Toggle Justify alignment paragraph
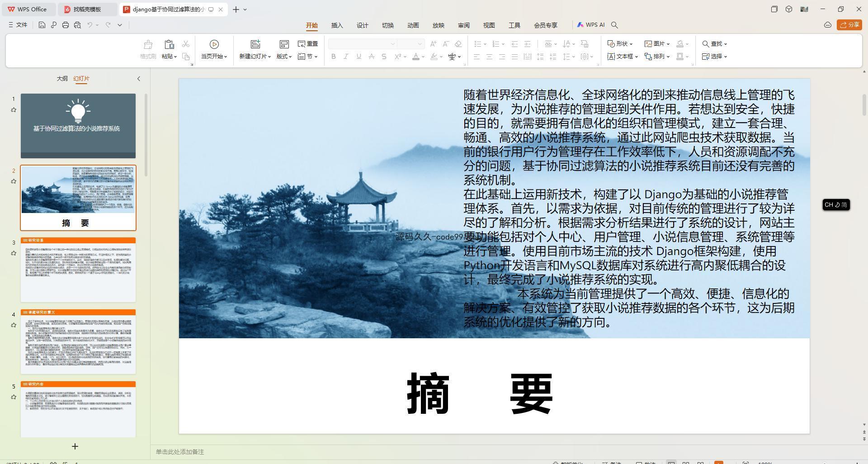This screenshot has height=464, width=868. [x=514, y=57]
